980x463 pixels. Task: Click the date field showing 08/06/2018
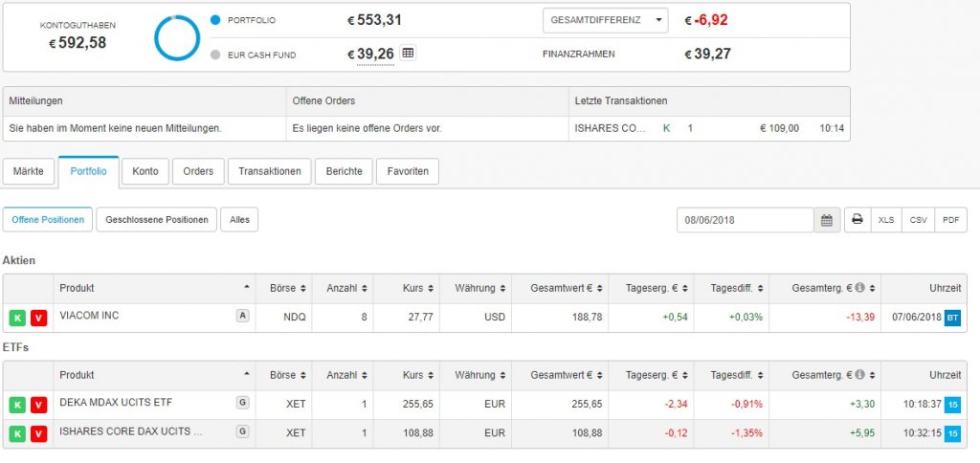pyautogui.click(x=745, y=220)
